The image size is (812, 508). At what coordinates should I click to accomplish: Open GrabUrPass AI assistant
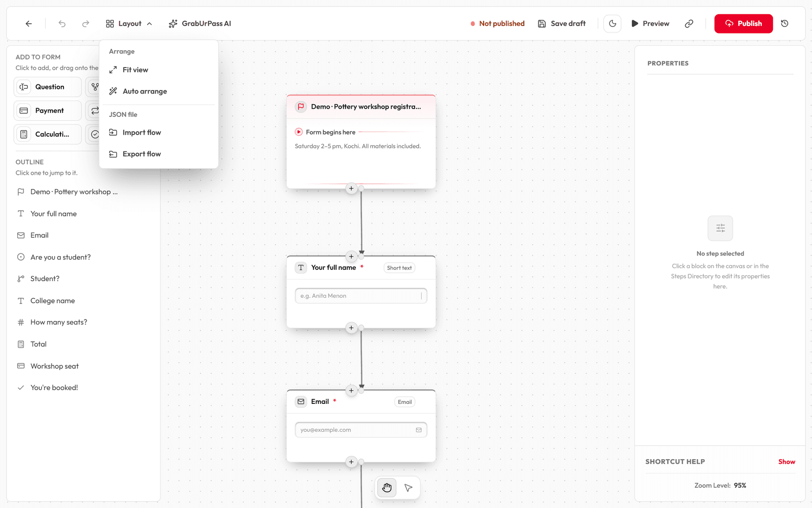coord(200,23)
